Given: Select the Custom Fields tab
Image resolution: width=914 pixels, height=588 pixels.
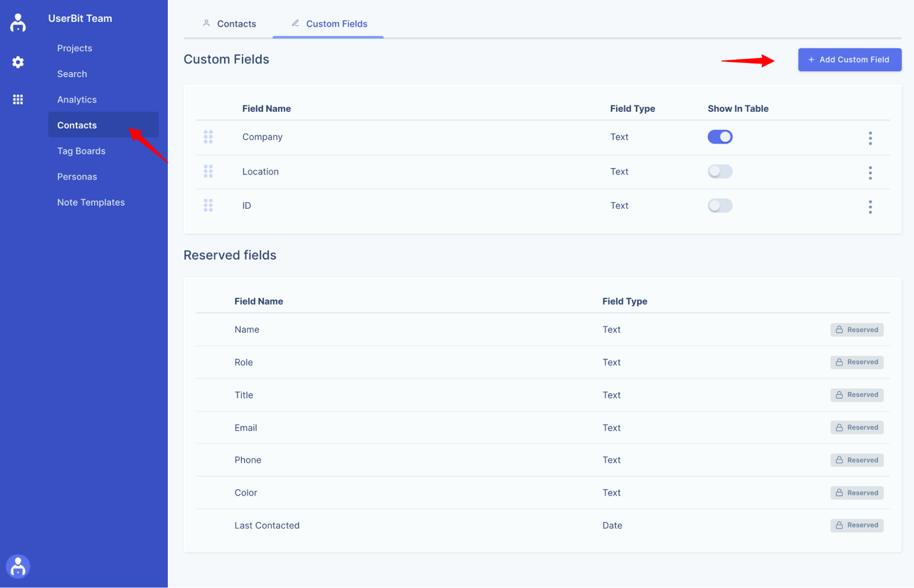Looking at the screenshot, I should click(329, 24).
